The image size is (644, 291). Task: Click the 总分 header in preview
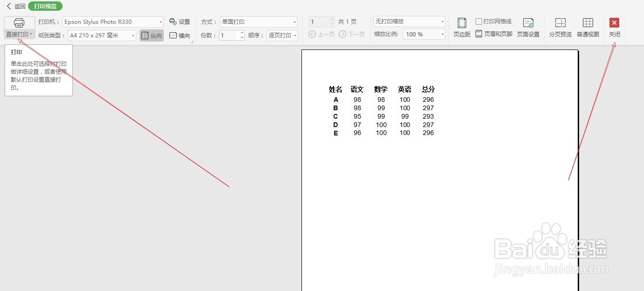(428, 89)
